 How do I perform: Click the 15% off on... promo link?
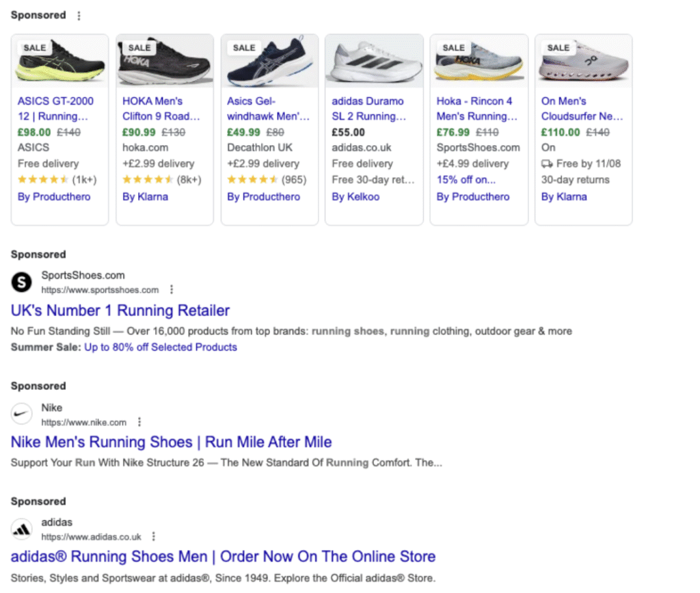(466, 180)
